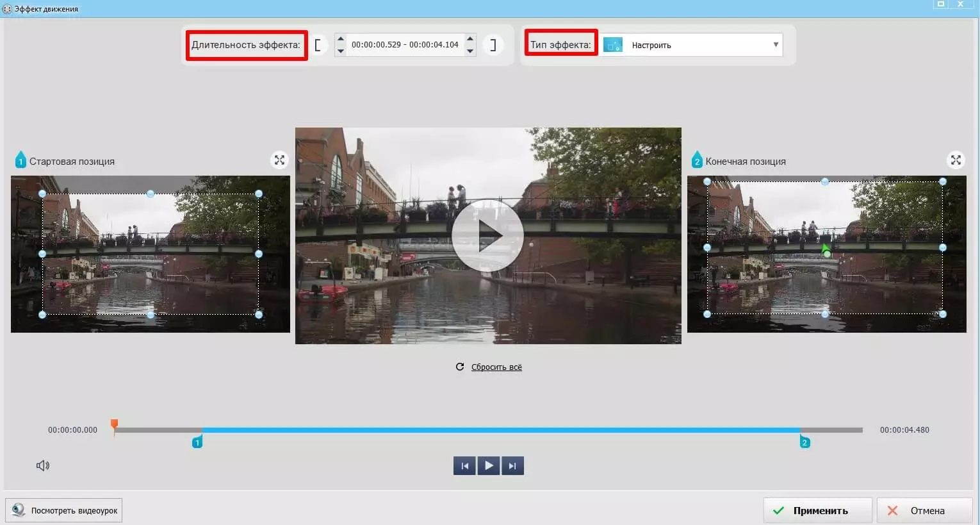Jump to previous frame button

[x=464, y=465]
